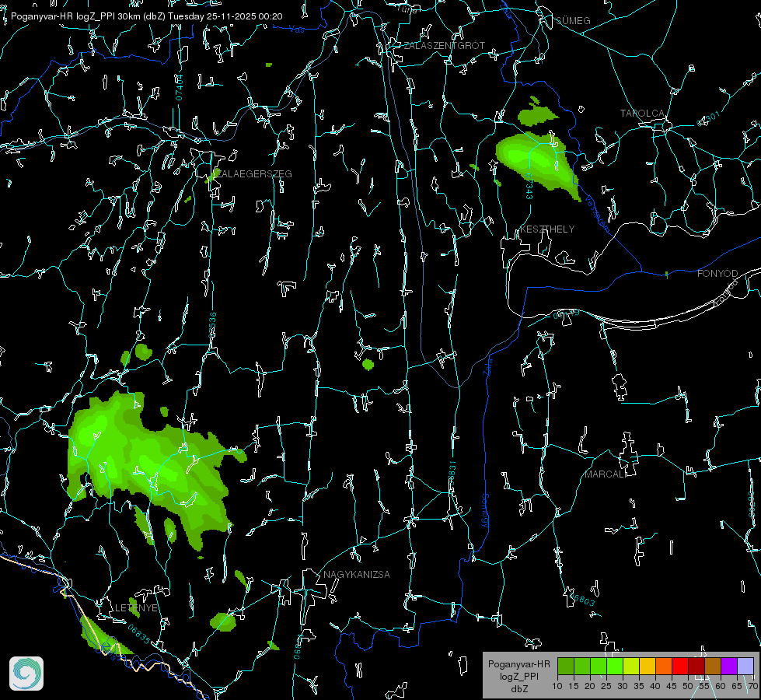Select the MARCALI town label
761x700 pixels.
[x=606, y=474]
